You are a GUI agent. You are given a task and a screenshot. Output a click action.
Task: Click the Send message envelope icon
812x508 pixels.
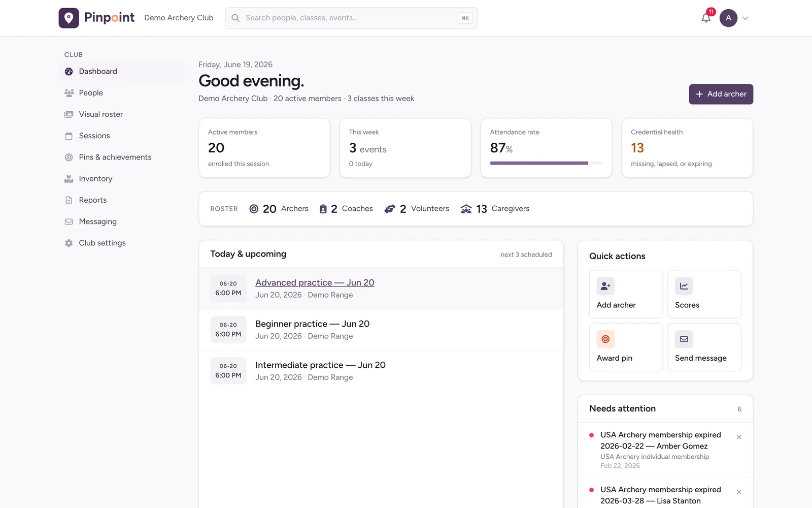pyautogui.click(x=684, y=339)
